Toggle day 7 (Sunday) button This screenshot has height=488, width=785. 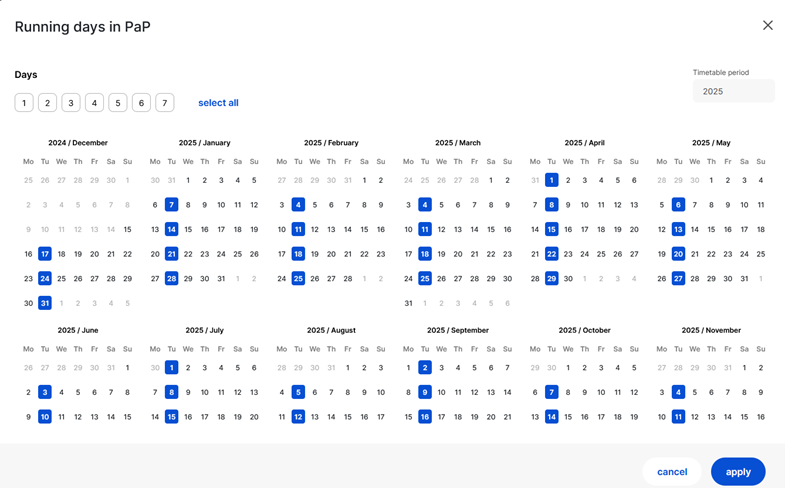[165, 103]
